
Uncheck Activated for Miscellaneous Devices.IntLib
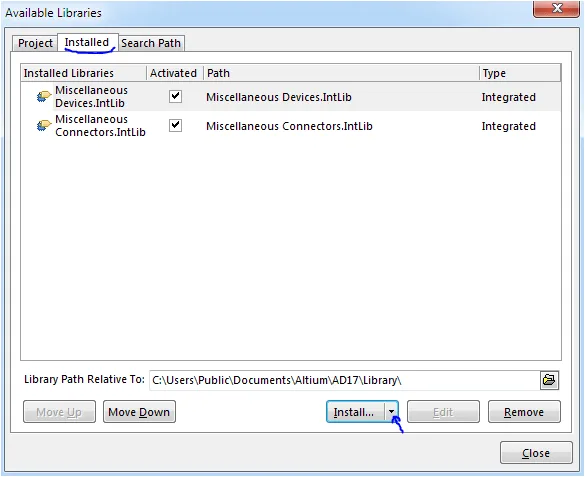tap(175, 97)
